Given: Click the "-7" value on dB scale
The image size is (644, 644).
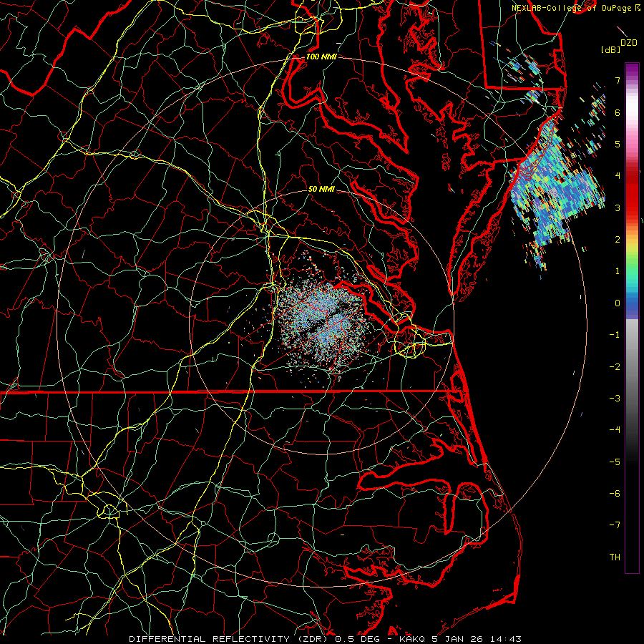Looking at the screenshot, I should coord(615,525).
